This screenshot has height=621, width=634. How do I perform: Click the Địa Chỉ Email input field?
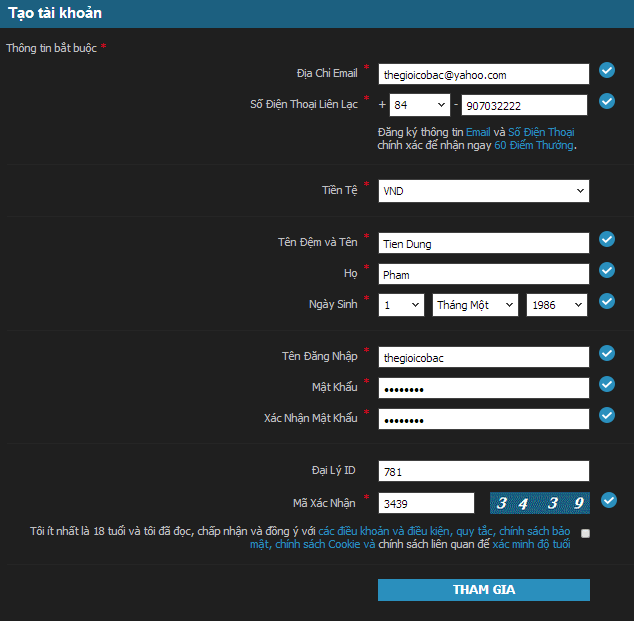click(x=484, y=74)
